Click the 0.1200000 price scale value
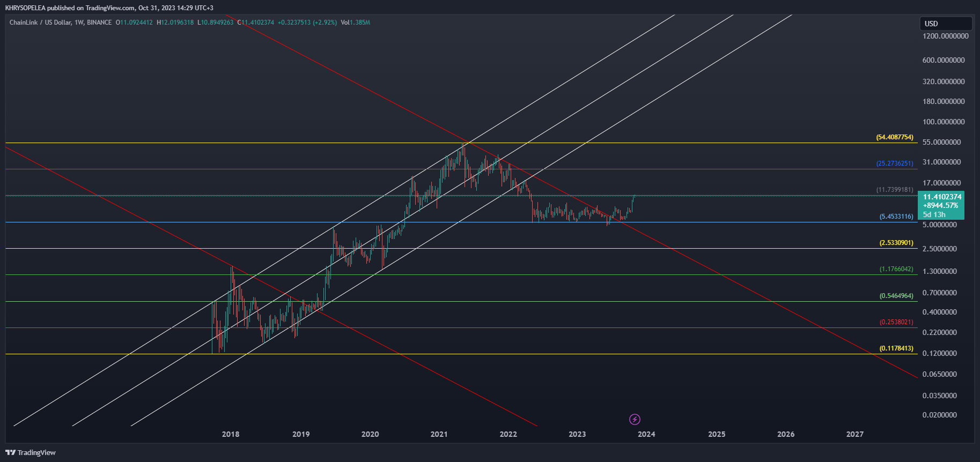The height and width of the screenshot is (462, 980). point(940,353)
